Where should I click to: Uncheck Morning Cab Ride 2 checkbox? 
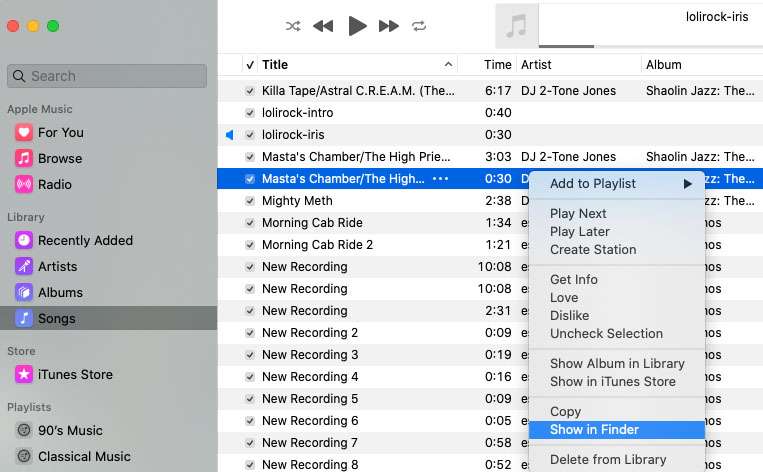250,245
